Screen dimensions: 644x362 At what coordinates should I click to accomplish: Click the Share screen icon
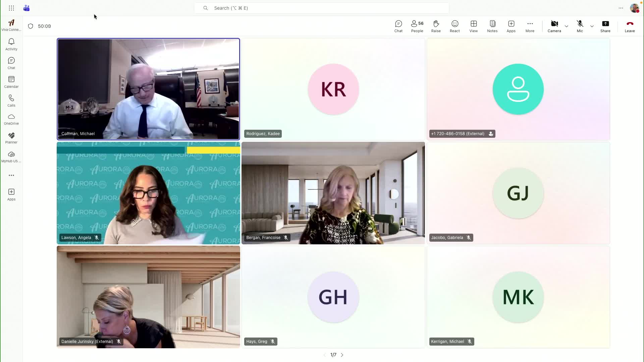click(x=605, y=26)
